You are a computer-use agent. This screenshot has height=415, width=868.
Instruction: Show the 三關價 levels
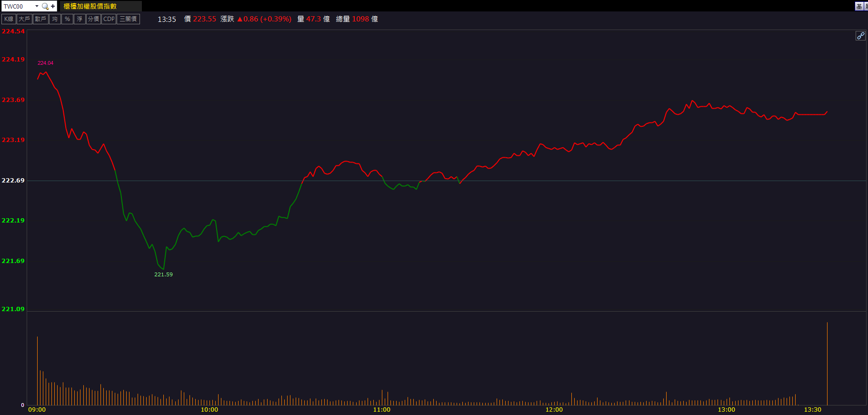pos(128,19)
